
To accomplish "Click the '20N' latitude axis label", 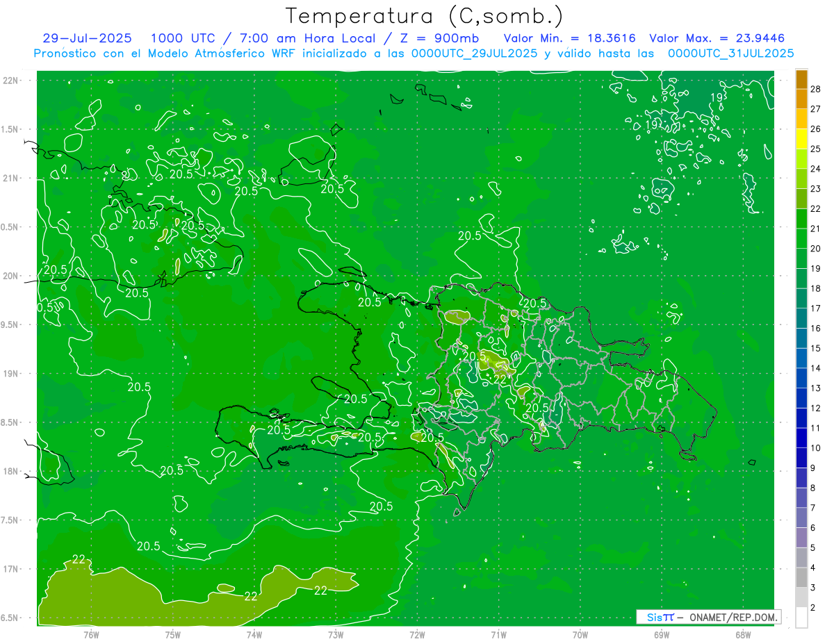I will (x=10, y=276).
